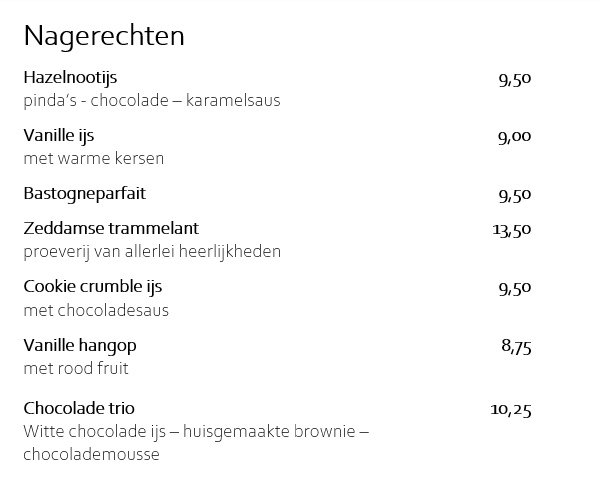Click proeverij van allerlei heerlijkheden description

152,251
